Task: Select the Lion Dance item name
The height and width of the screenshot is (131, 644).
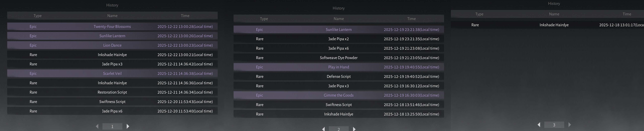Action: tap(112, 45)
